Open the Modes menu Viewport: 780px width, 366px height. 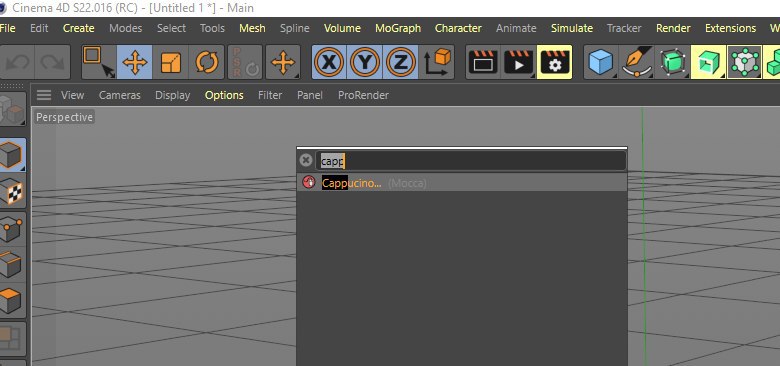125,28
